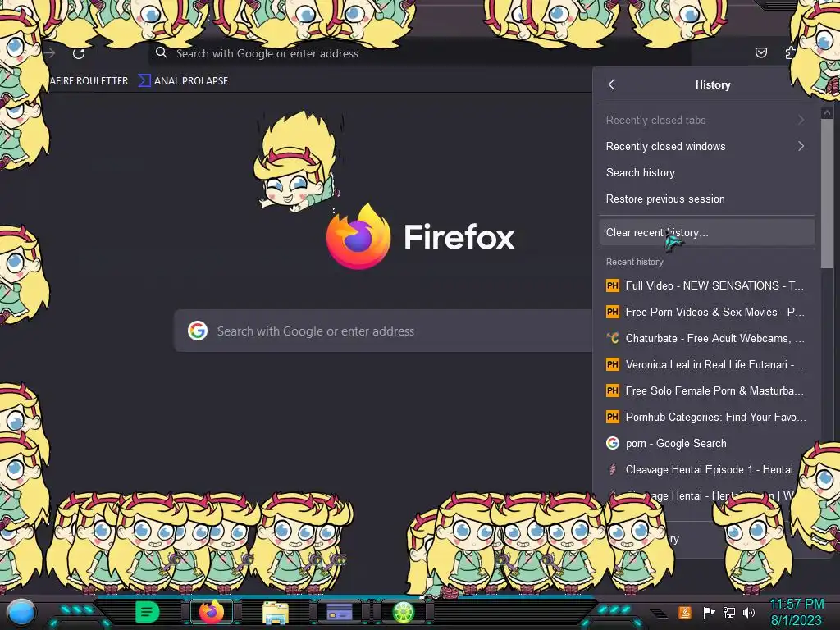Open the Chaturbate history entry
Viewport: 840px width, 630px height.
pos(706,338)
